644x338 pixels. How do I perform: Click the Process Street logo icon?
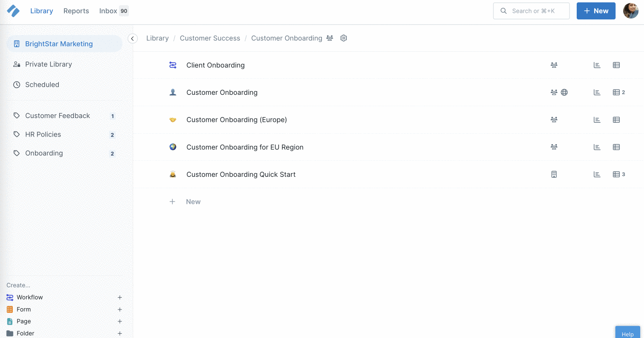click(13, 10)
